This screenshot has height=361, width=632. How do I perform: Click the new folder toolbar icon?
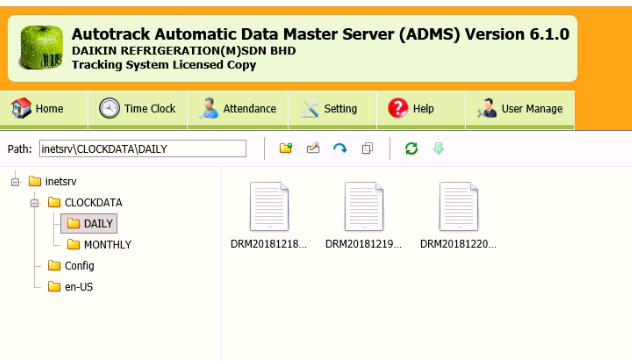[x=286, y=148]
